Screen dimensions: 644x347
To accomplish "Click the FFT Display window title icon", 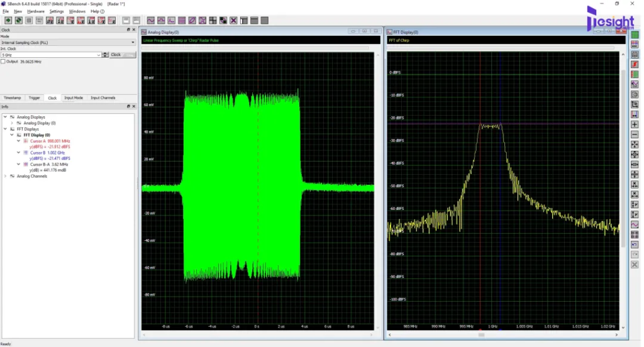I will click(x=389, y=32).
